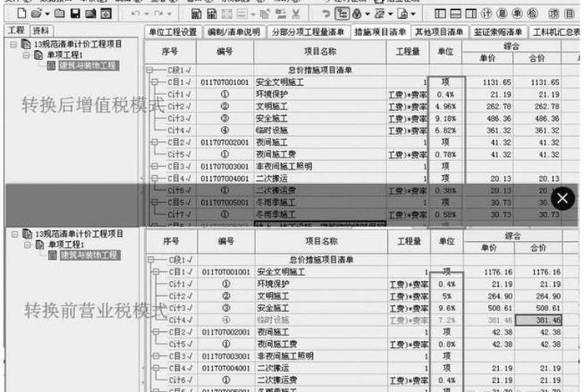The width and height of the screenshot is (584, 392).
Task: Toggle the tree structure view toolbar icon
Action: click(342, 14)
